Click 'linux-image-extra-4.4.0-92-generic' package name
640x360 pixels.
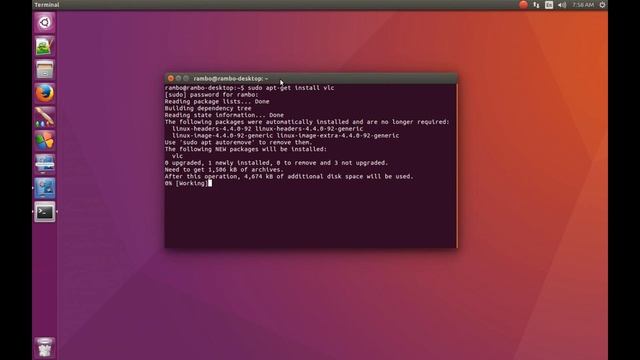[x=338, y=136]
